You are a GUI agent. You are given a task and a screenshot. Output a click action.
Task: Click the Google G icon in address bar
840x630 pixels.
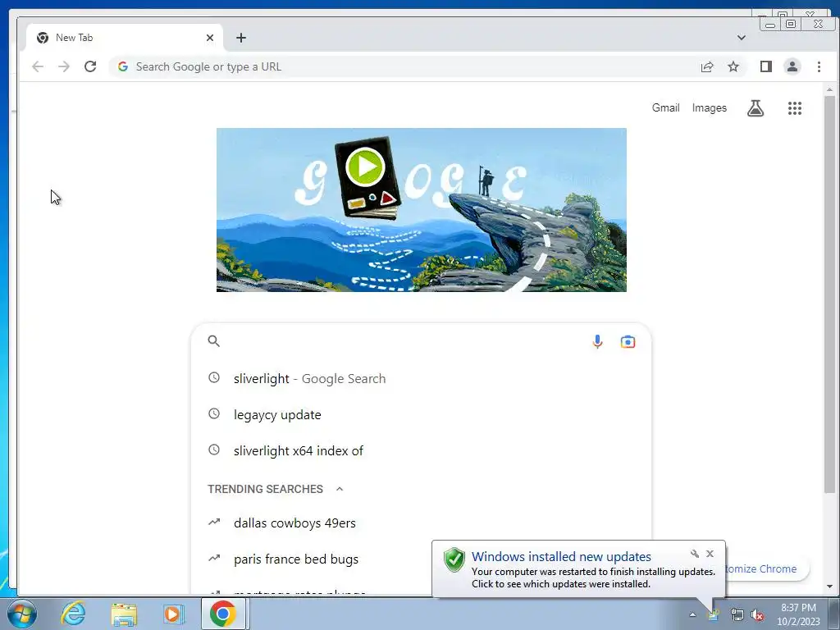point(123,66)
